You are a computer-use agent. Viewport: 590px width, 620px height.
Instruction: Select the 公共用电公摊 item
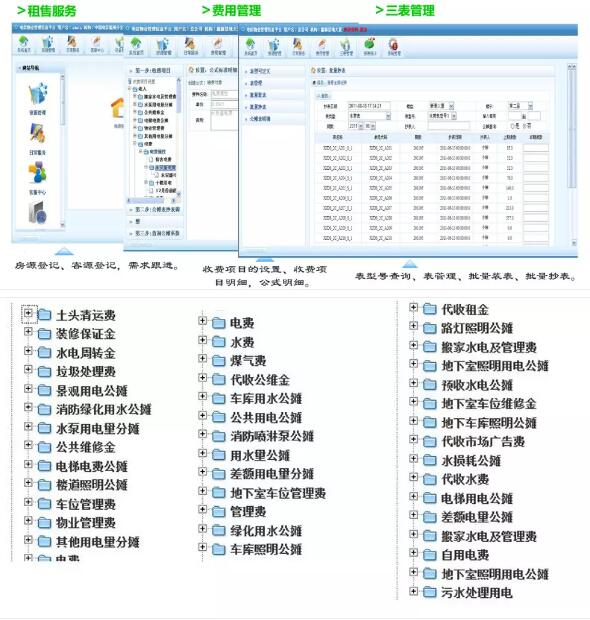(x=266, y=417)
